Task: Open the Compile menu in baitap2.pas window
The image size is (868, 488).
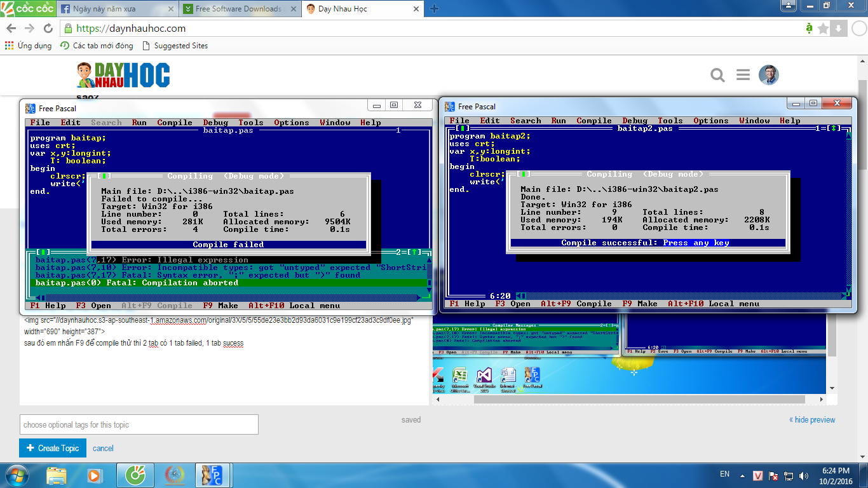Action: [593, 121]
